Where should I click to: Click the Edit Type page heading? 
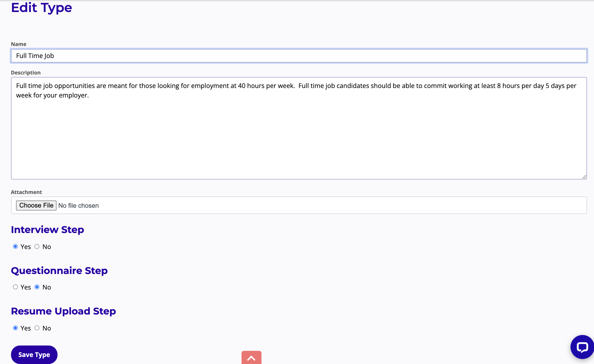tap(41, 7)
